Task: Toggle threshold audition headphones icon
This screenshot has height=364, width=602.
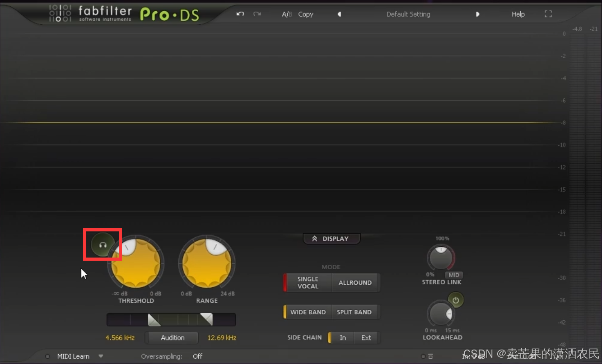Action: coord(103,245)
